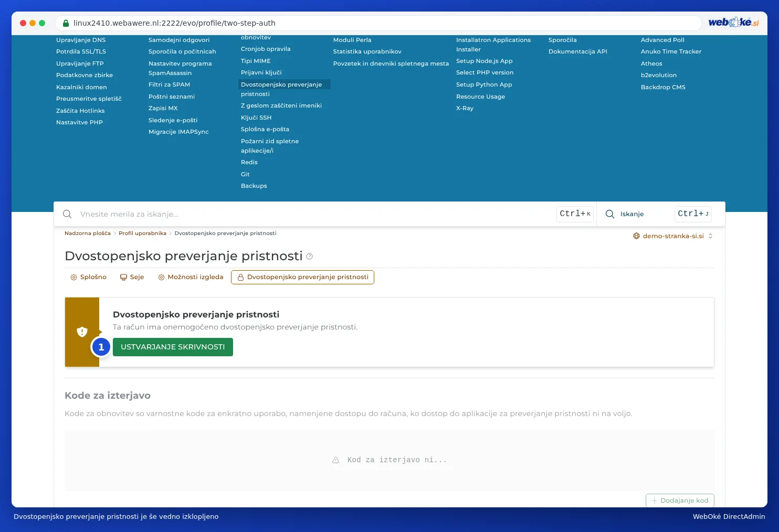The image size is (779, 532).
Task: Open Podatkovne zbirke from the menu
Action: coord(85,75)
